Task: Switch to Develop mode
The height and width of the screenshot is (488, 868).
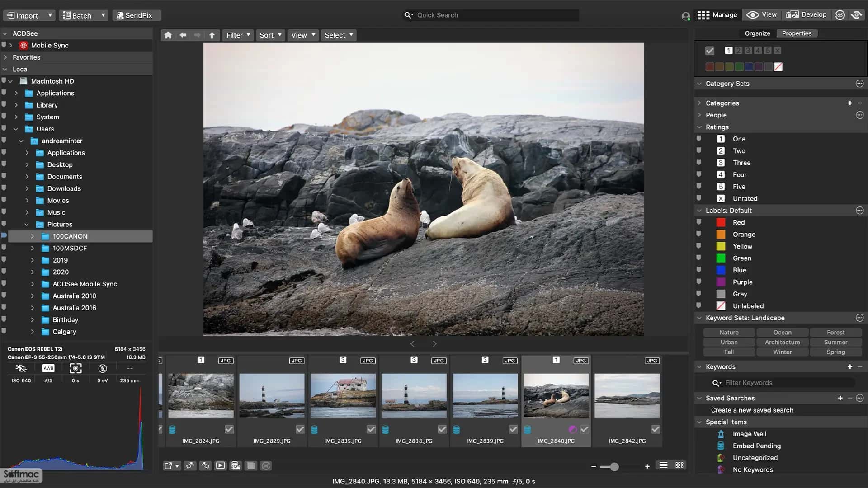Action: pos(806,15)
